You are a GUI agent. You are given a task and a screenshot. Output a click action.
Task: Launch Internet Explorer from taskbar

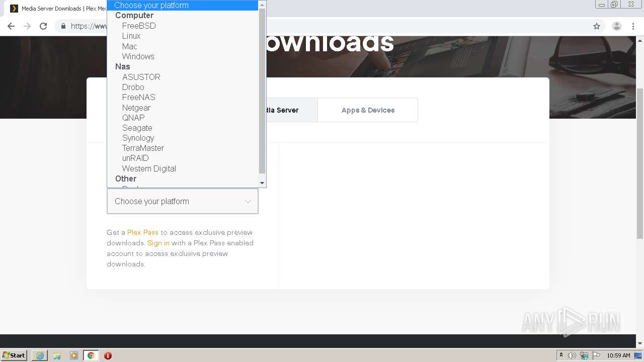40,355
